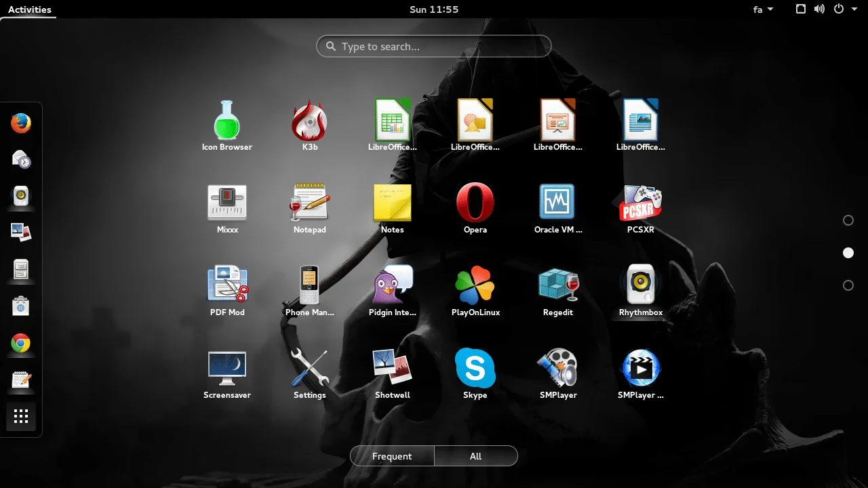Open the Sun 11:55 clock menu

coord(434,9)
